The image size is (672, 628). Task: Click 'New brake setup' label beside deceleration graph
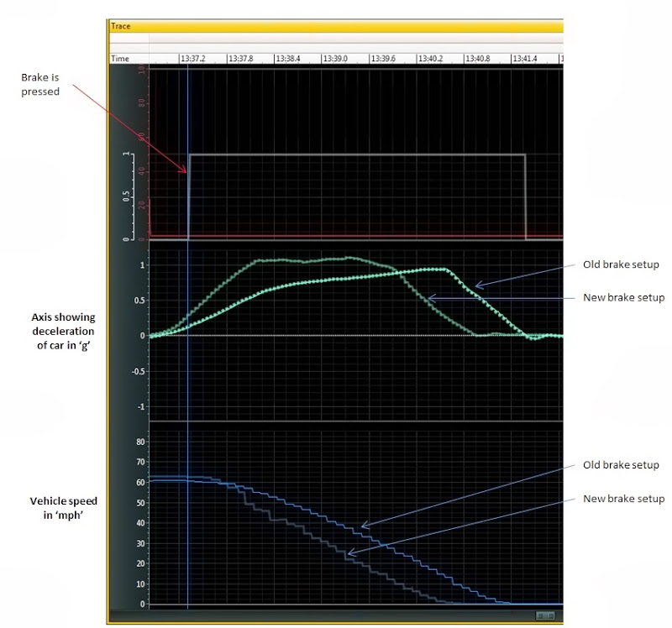click(x=623, y=297)
